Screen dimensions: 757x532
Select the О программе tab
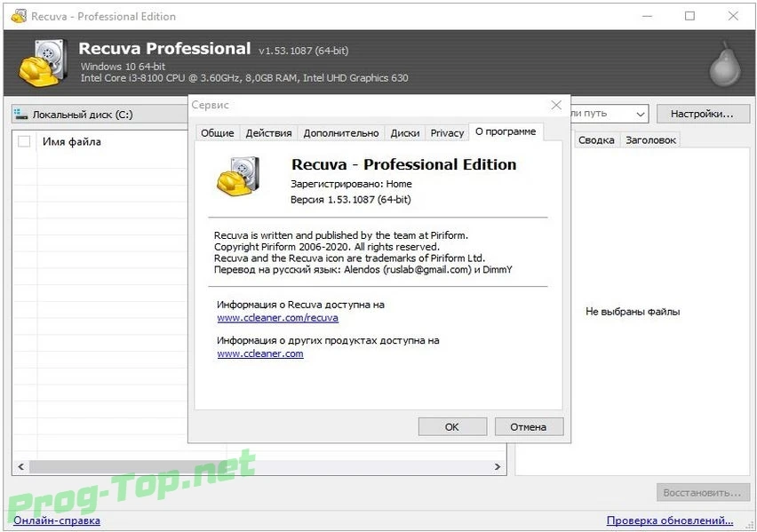coord(506,131)
